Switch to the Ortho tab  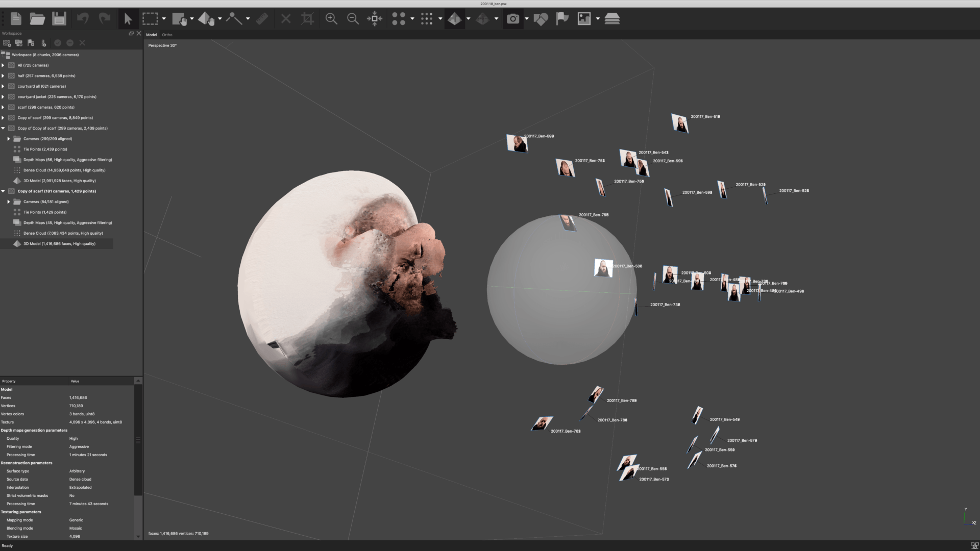point(167,35)
